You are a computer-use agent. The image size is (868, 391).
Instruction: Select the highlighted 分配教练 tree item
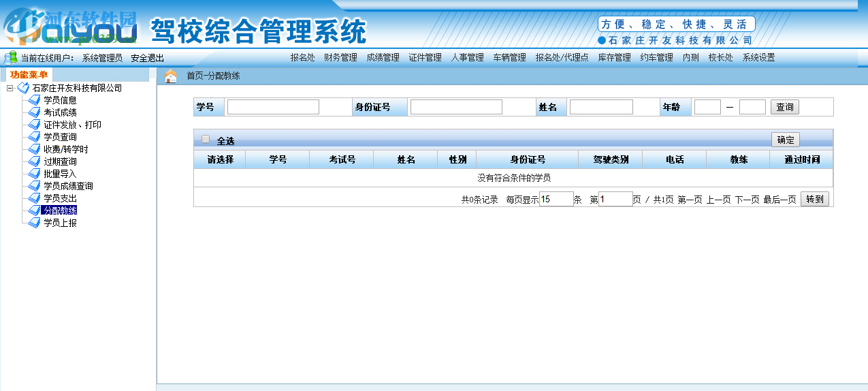click(60, 210)
